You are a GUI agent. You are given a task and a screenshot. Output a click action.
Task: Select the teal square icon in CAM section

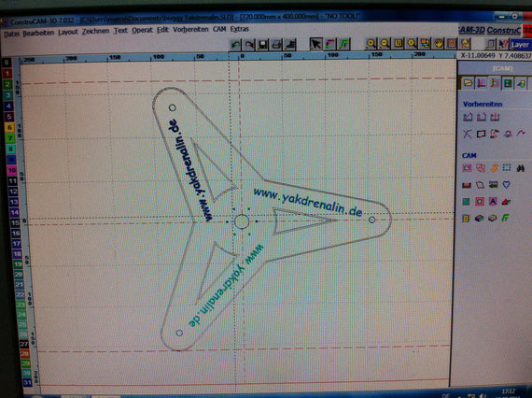coord(466,202)
